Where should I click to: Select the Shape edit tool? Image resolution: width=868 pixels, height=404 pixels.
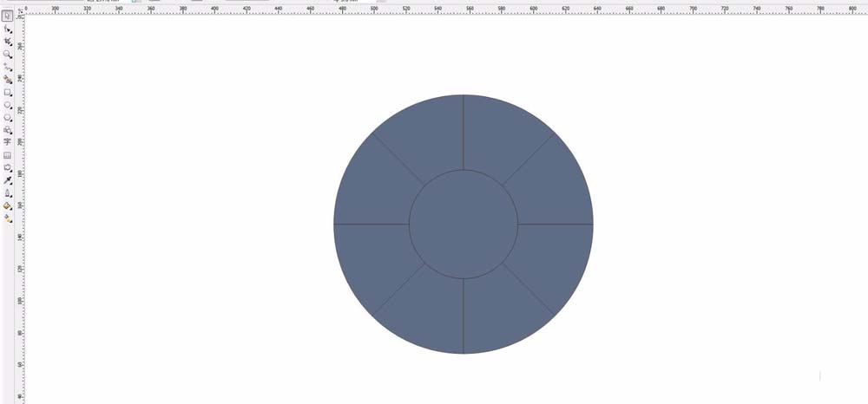[8, 29]
